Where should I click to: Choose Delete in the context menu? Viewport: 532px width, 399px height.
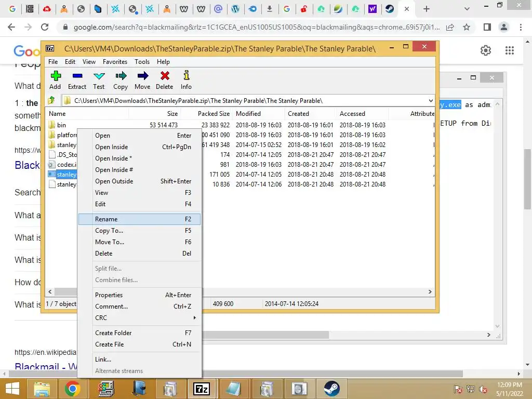[139, 254]
